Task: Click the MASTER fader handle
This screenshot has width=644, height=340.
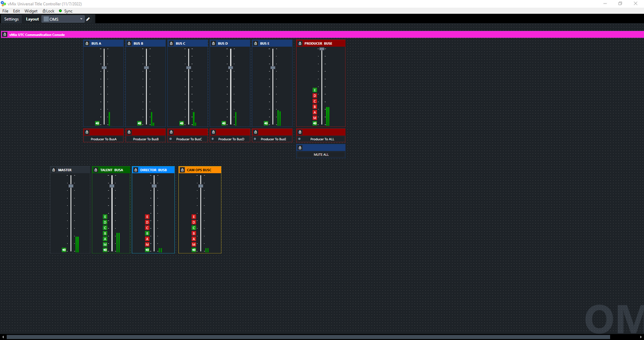Action: (70, 185)
